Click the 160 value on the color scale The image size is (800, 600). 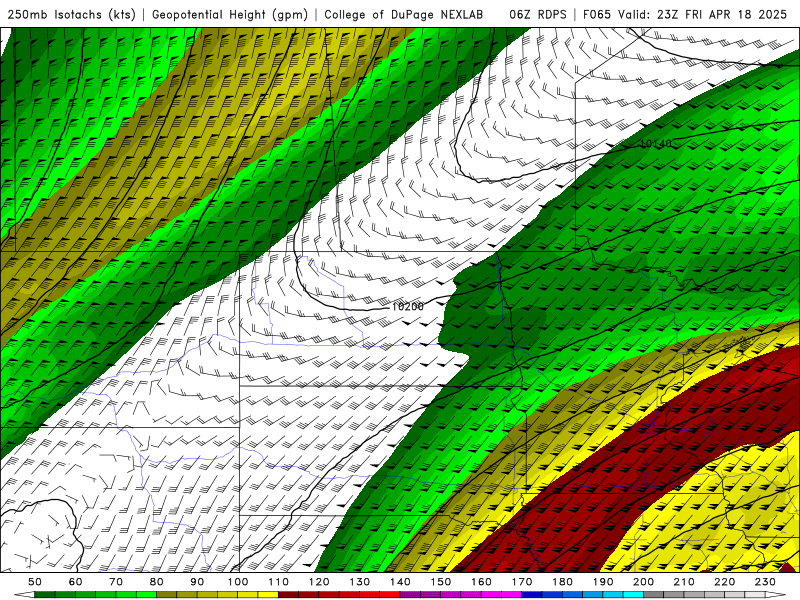pyautogui.click(x=481, y=582)
